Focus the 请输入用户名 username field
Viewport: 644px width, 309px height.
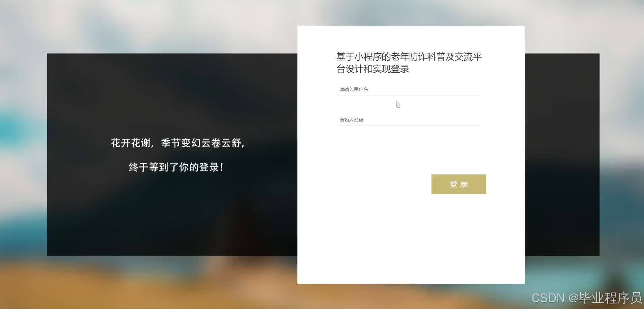(x=409, y=89)
